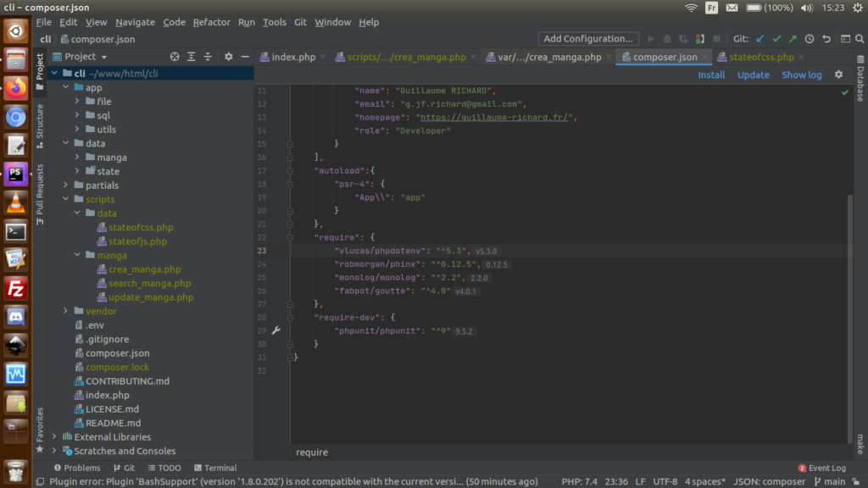The width and height of the screenshot is (868, 488).
Task: Click the Git commit checkmark icon
Action: pos(776,39)
